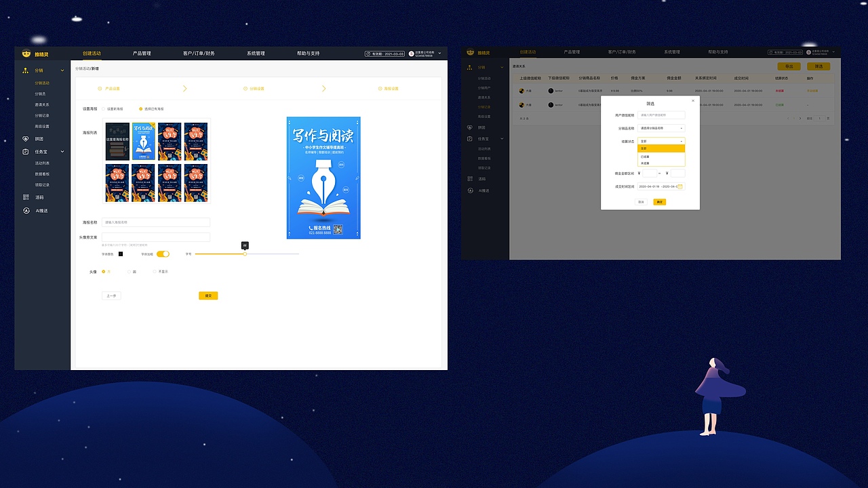
Task: Click the 上一步 previous step button
Action: (x=111, y=296)
